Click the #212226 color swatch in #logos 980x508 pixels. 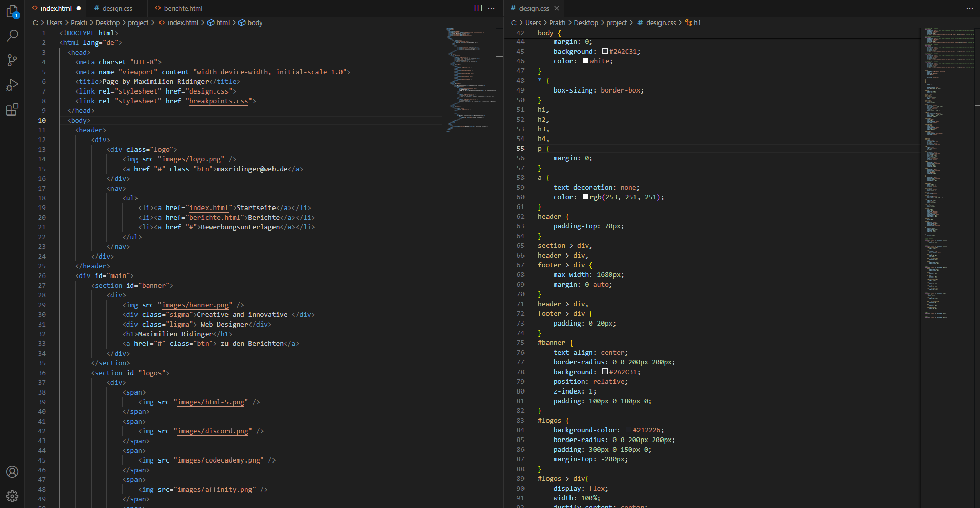tap(628, 430)
